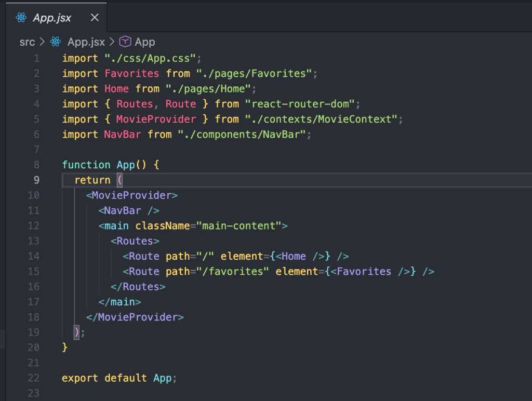Click line number 9 in the gutter
Image resolution: width=532 pixels, height=401 pixels.
(36, 180)
